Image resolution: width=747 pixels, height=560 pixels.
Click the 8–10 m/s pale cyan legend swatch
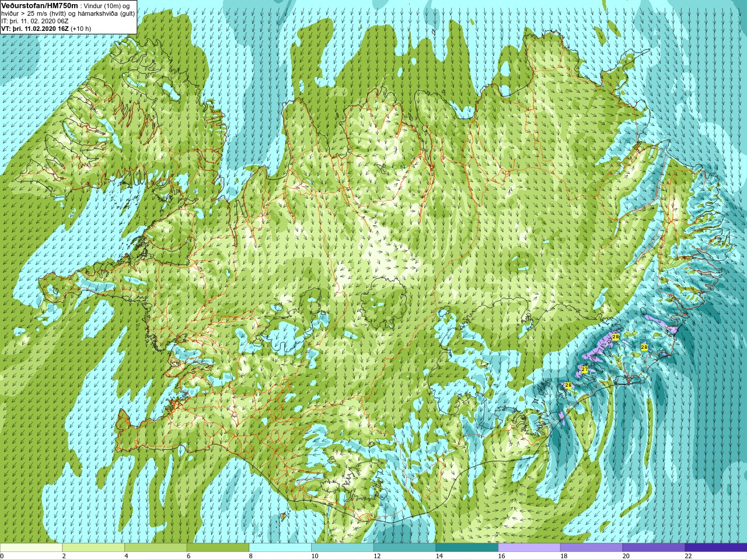[280, 548]
